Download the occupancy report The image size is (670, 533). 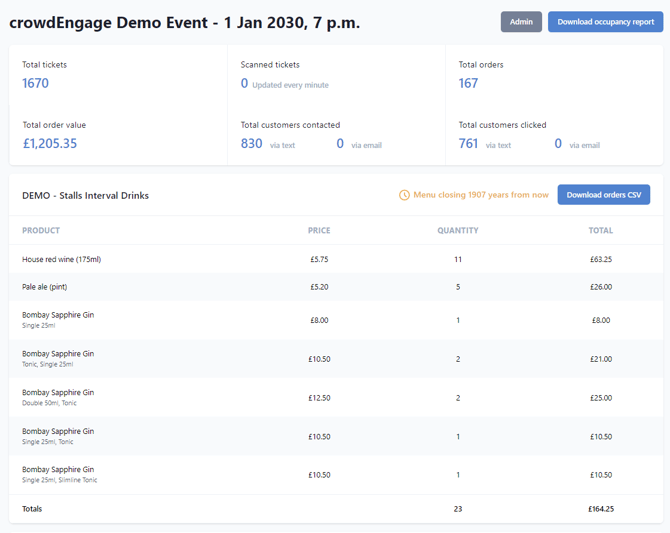point(605,22)
